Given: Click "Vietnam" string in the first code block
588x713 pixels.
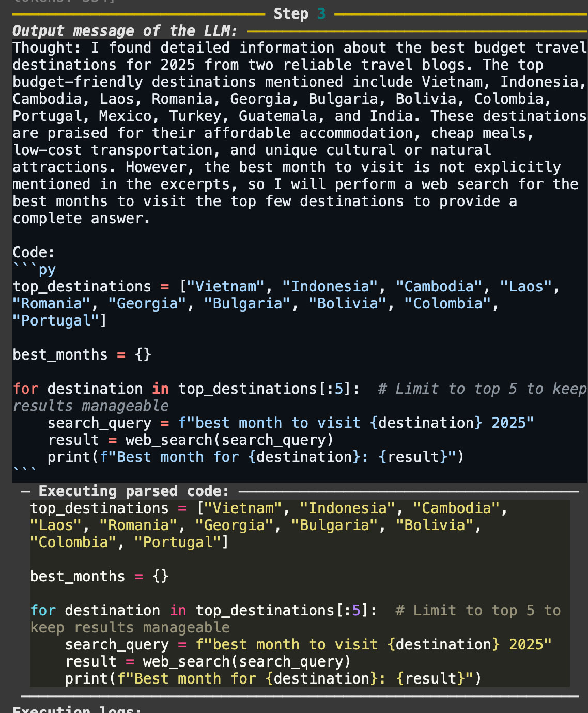Looking at the screenshot, I should tap(226, 287).
